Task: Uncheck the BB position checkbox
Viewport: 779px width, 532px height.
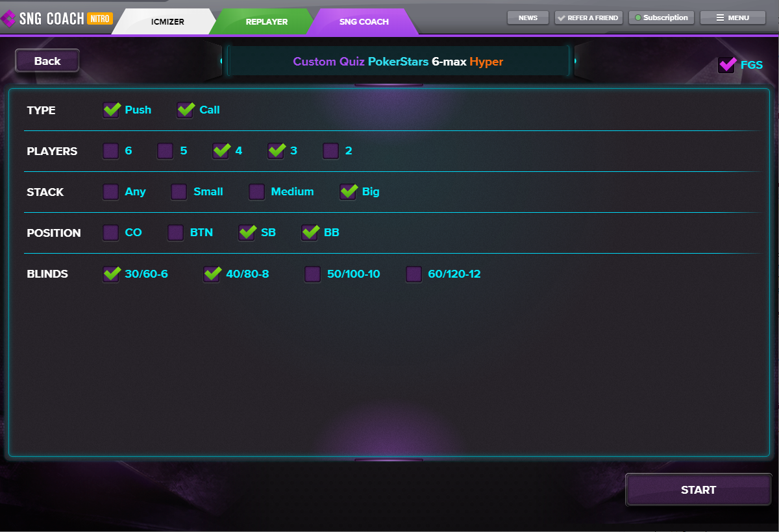Action: 310,233
